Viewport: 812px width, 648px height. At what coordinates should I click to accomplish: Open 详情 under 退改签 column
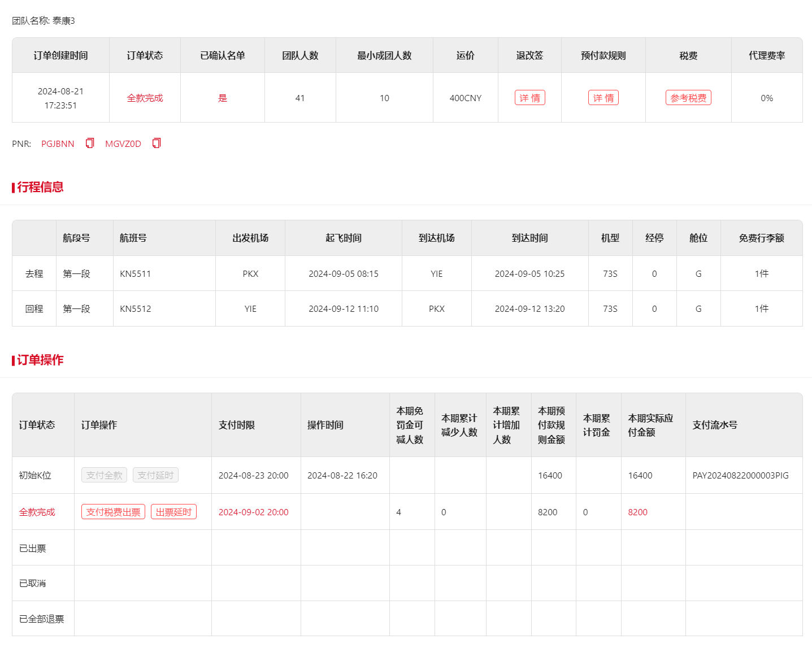pos(529,98)
